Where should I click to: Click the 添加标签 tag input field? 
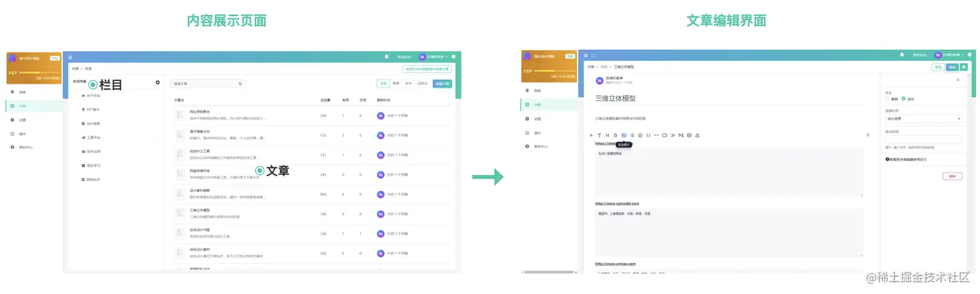pos(923,140)
